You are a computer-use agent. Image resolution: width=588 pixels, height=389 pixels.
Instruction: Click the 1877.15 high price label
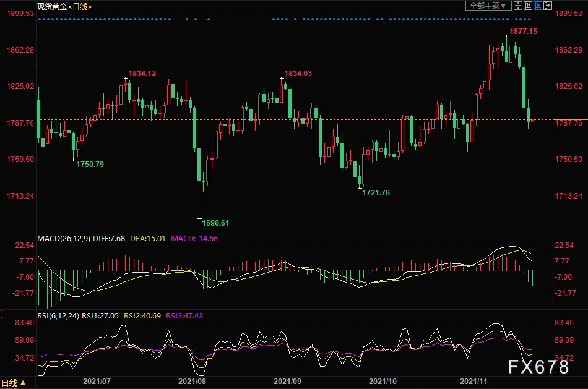(x=523, y=32)
